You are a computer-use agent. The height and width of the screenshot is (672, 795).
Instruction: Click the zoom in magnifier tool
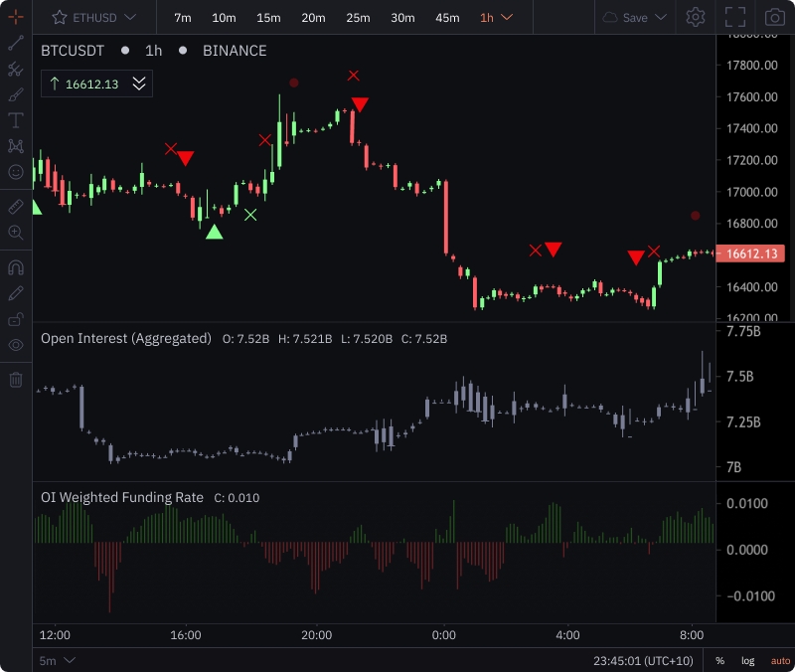pyautogui.click(x=15, y=233)
